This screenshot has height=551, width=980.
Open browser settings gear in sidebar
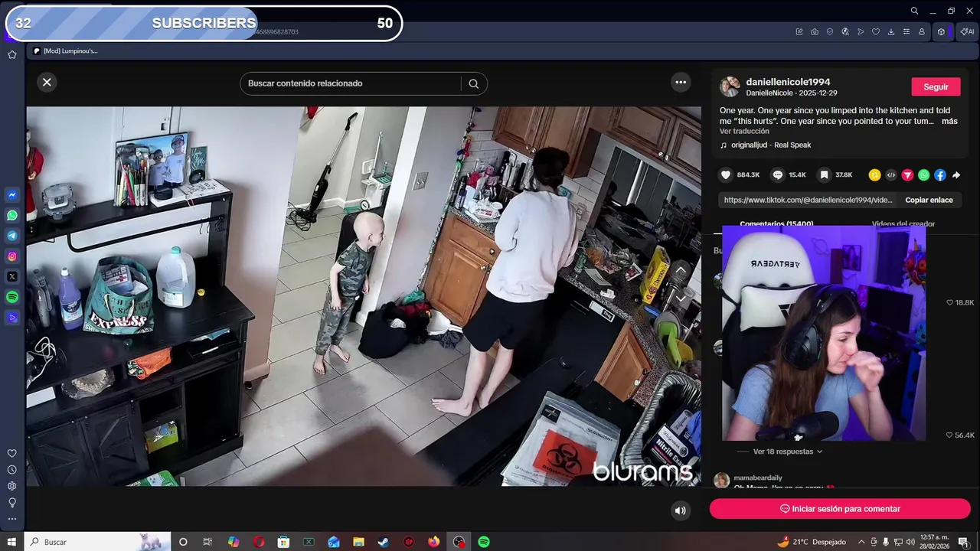coord(12,486)
